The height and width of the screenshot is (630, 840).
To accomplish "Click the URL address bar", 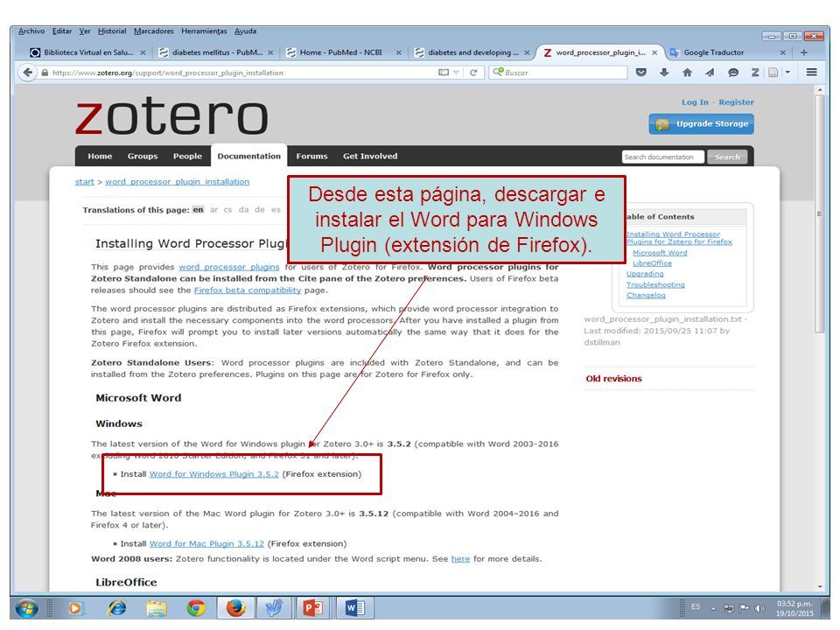I will pyautogui.click(x=241, y=73).
